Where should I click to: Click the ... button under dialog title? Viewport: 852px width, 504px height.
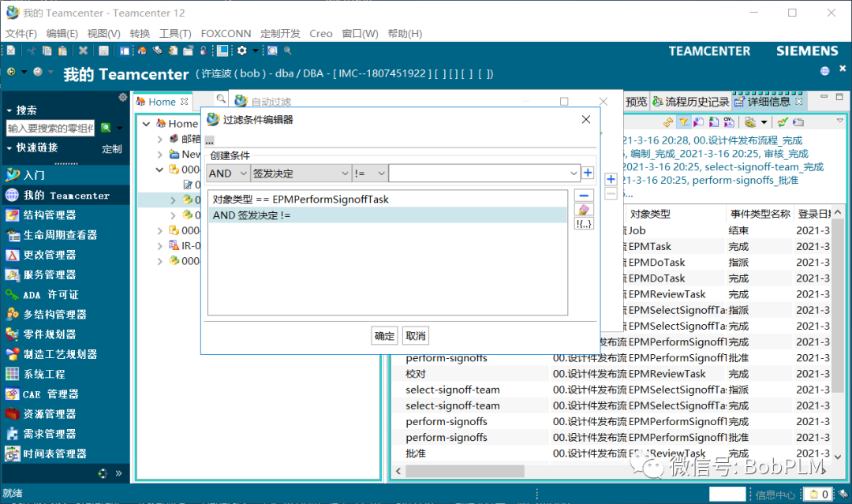[210, 140]
